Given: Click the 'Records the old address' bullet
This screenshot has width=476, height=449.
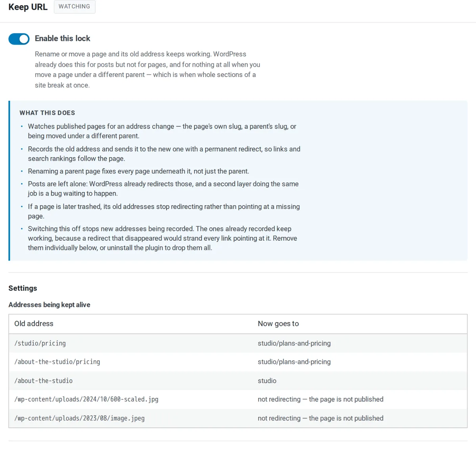Looking at the screenshot, I should click(x=164, y=154).
